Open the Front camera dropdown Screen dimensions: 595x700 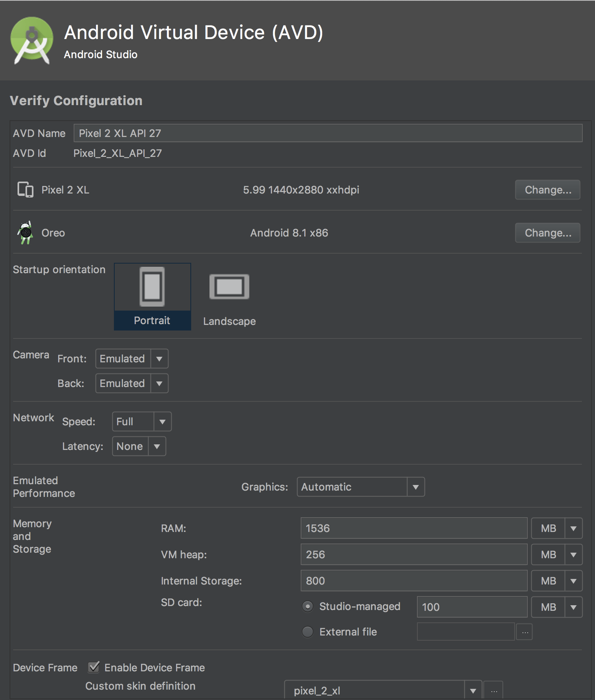132,359
